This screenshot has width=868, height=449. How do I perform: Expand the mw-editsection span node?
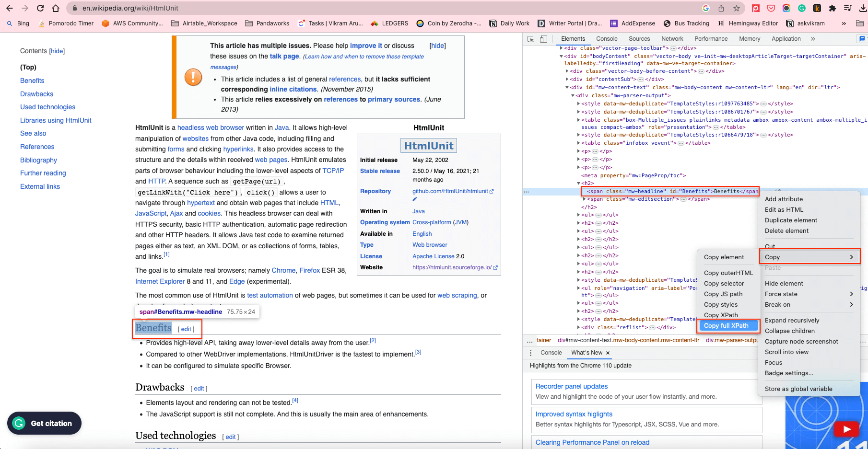pyautogui.click(x=584, y=199)
